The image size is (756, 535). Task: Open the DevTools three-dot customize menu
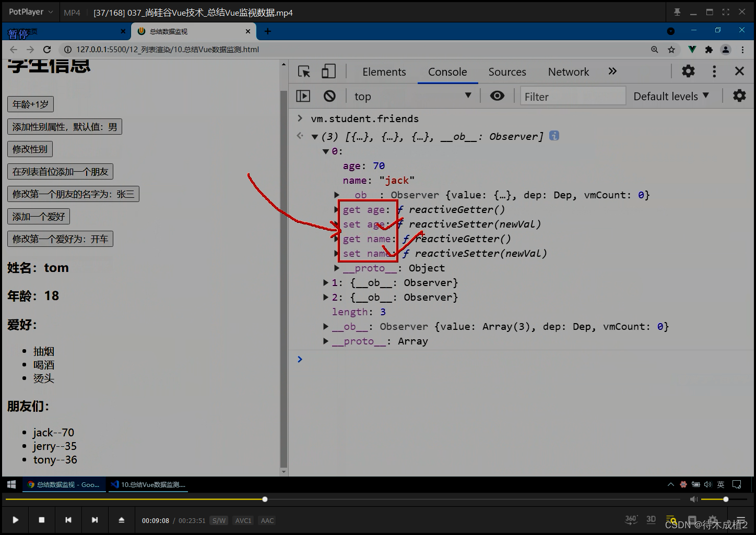714,71
